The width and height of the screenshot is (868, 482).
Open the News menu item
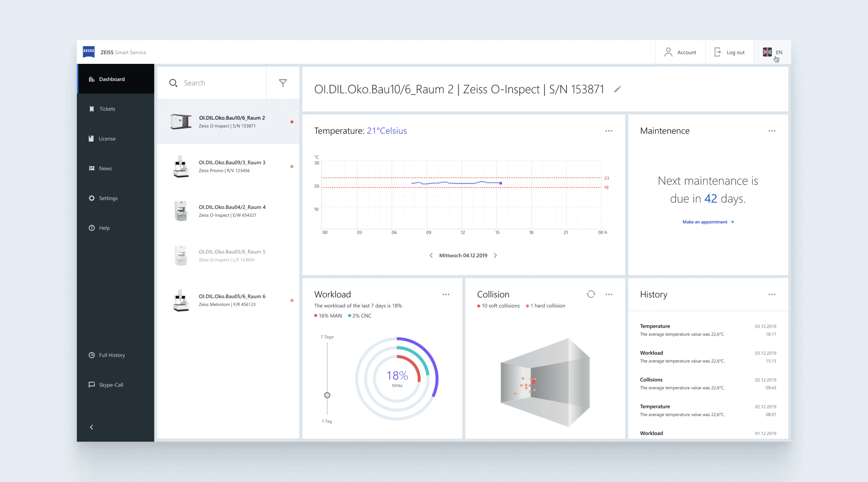105,168
